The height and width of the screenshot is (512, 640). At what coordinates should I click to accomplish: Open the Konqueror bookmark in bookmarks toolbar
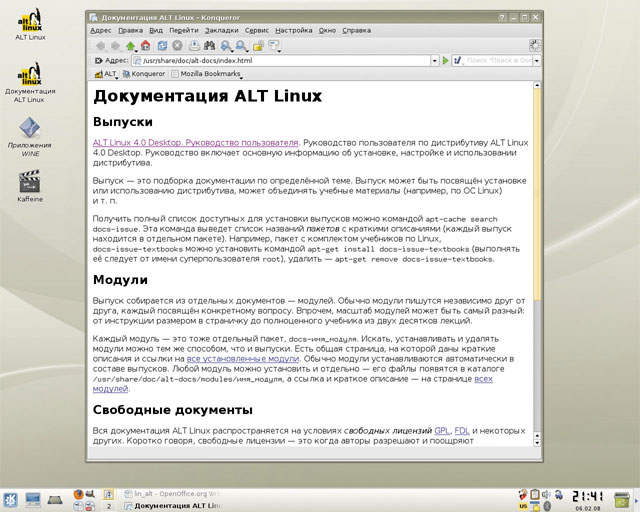(144, 74)
